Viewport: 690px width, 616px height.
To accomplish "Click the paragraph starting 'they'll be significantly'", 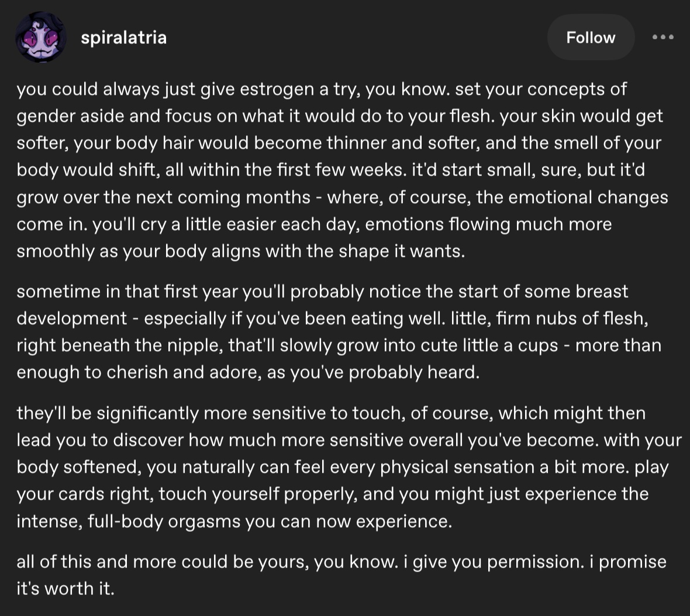I will coord(349,467).
